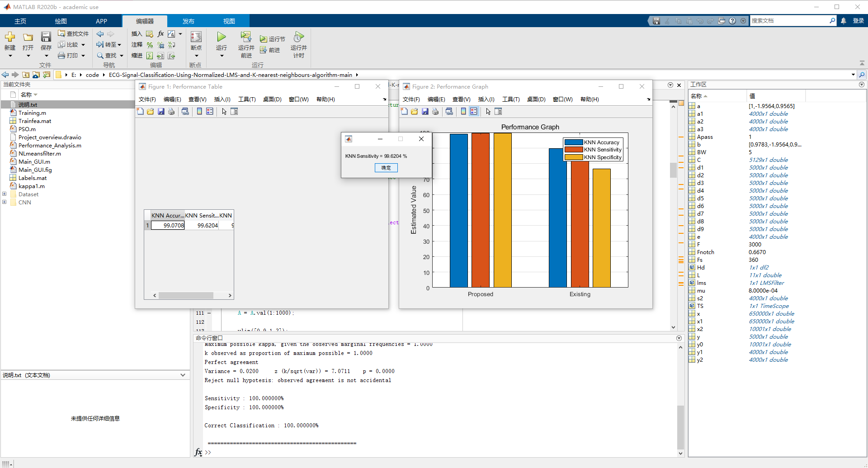The width and height of the screenshot is (868, 468).
Task: Click Run Section (运行节) icon
Action: coord(264,39)
